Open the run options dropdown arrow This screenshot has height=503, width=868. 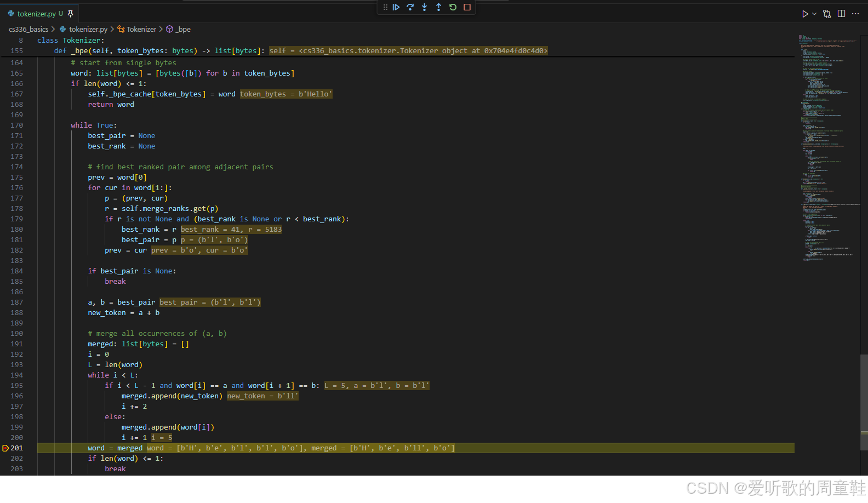(x=814, y=14)
